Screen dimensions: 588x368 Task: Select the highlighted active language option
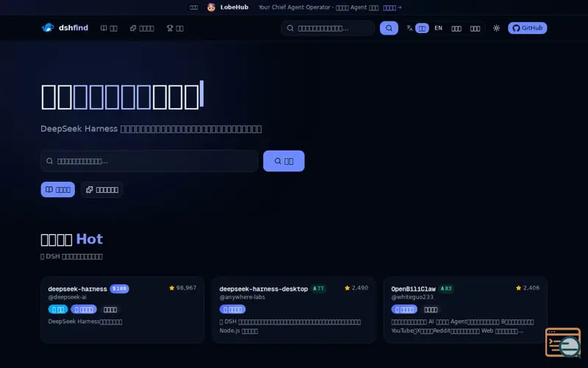422,28
